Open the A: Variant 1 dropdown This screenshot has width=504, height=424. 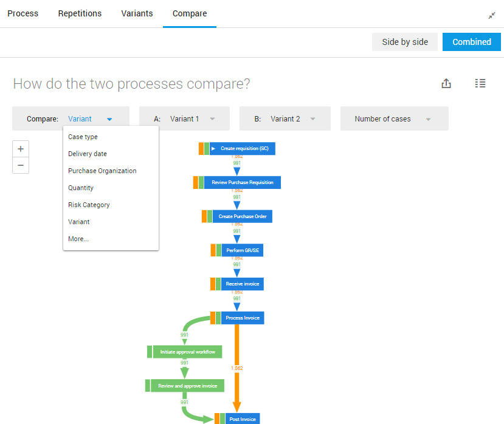pos(184,118)
